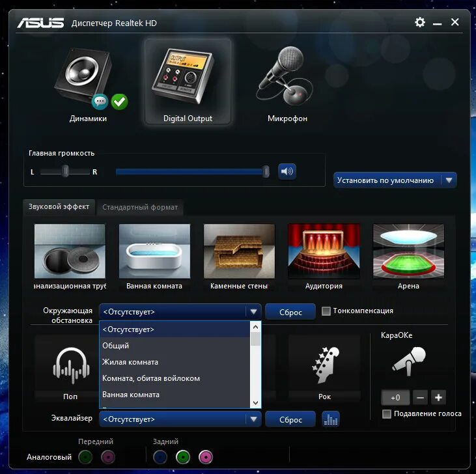Open settings via the gear icon

click(420, 22)
